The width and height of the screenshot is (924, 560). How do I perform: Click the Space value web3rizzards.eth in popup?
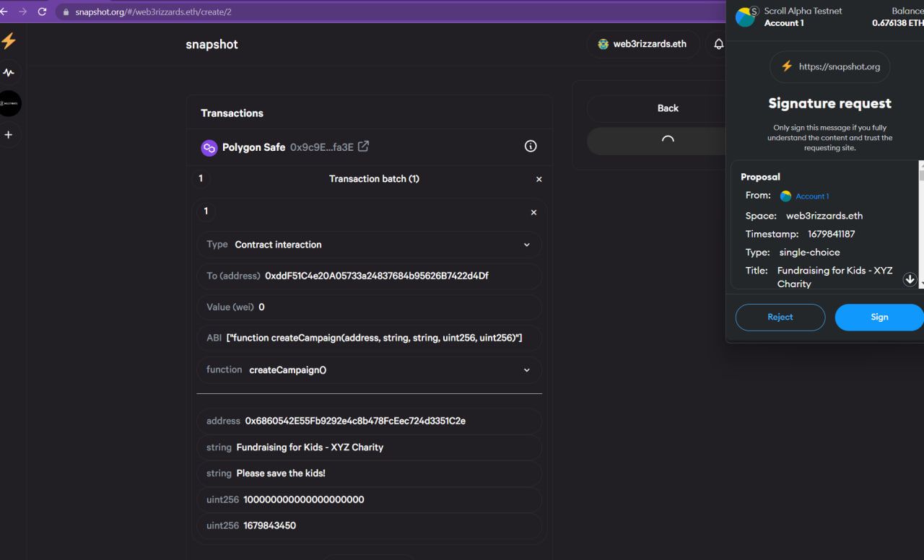(x=824, y=216)
